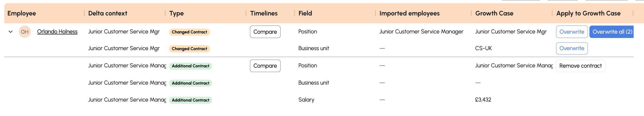Click the Apply to Growth Case header
644x116 pixels.
(x=588, y=13)
